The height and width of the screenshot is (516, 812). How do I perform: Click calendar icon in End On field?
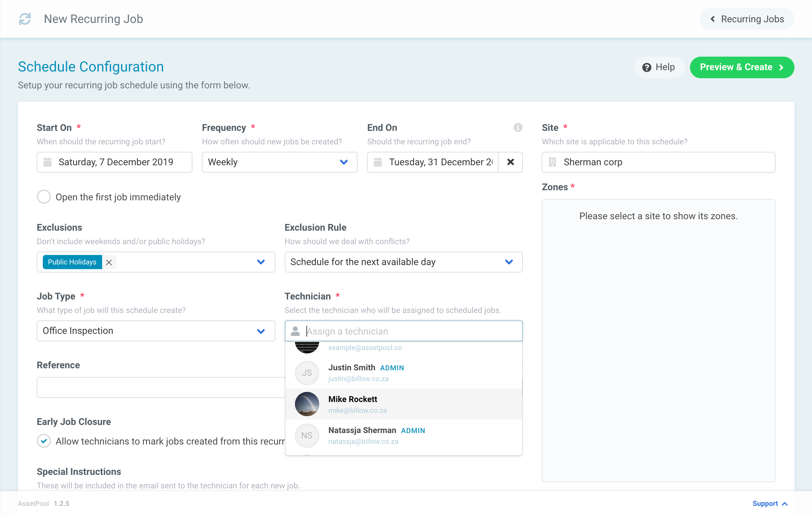(378, 162)
